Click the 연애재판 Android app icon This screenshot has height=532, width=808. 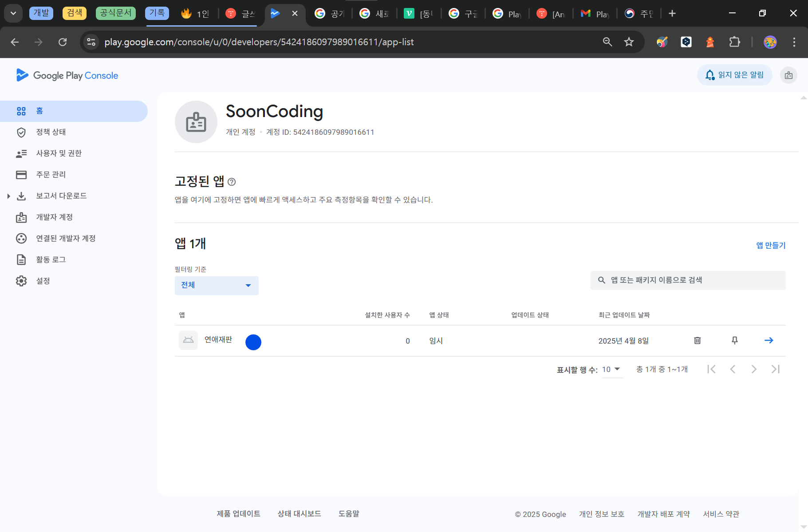(188, 340)
